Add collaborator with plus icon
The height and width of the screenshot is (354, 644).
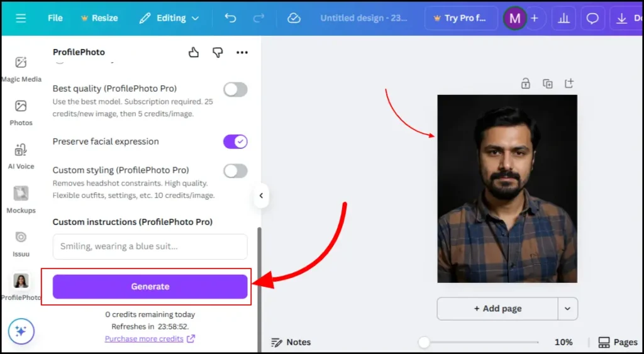click(535, 18)
